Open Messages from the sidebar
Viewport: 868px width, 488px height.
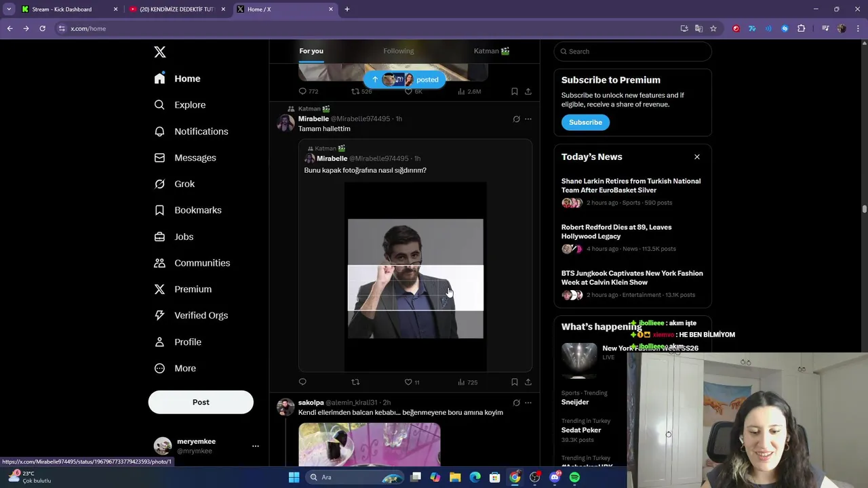[185, 158]
